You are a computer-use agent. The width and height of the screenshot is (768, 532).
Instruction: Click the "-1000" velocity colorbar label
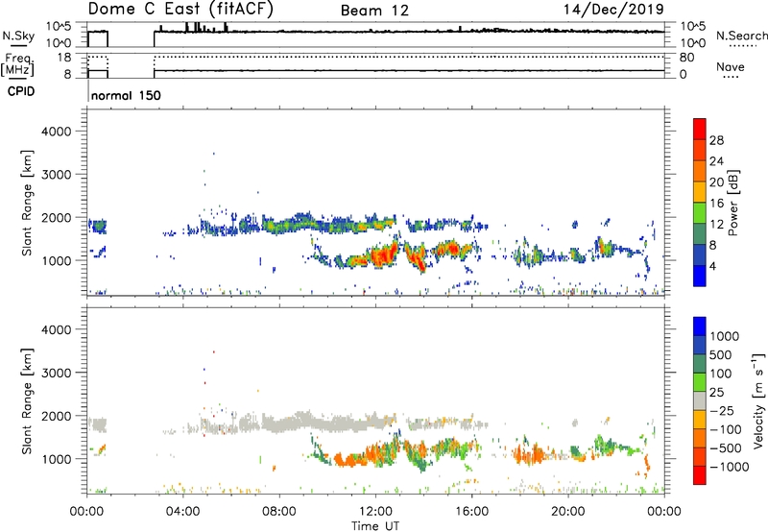(730, 467)
